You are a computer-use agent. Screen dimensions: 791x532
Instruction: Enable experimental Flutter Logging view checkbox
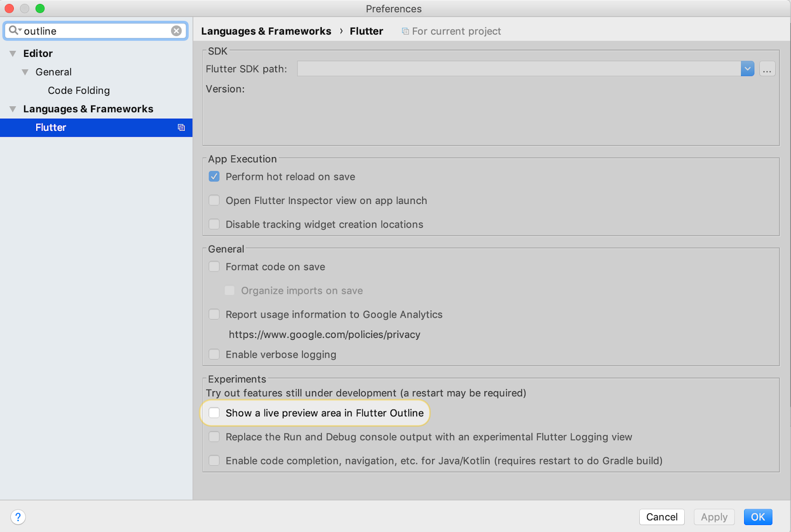point(214,437)
